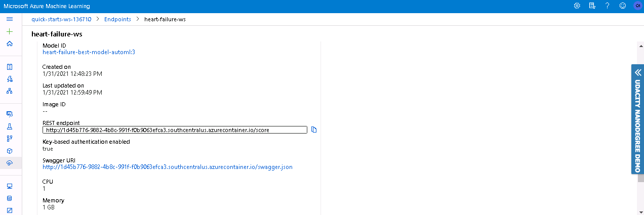Open Notebooks from the sidebar
The image size is (644, 215).
click(10, 67)
